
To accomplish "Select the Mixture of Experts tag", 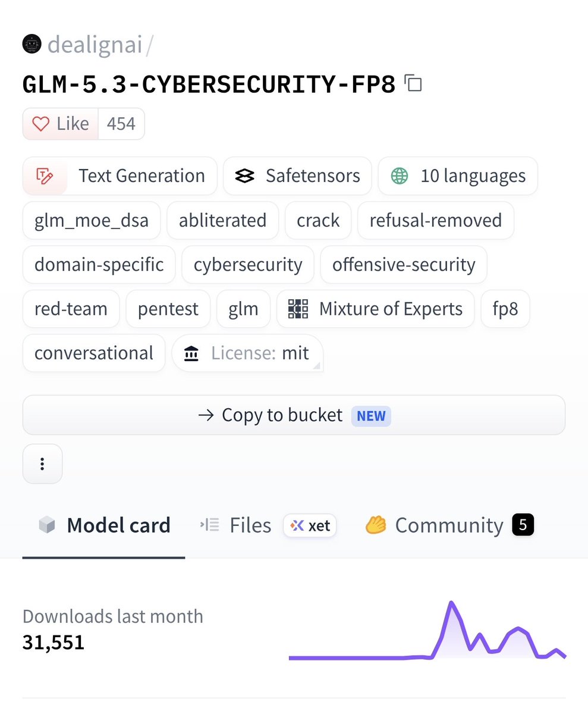I will point(375,309).
